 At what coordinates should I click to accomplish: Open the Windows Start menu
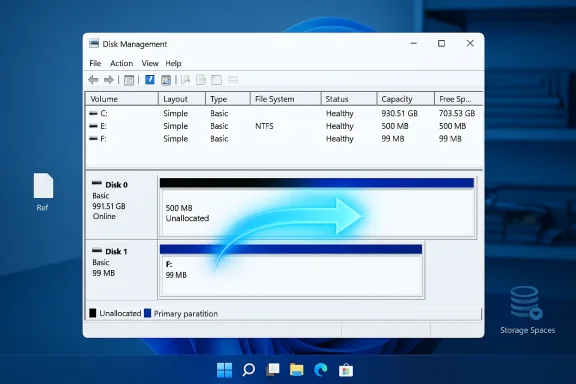tap(224, 370)
